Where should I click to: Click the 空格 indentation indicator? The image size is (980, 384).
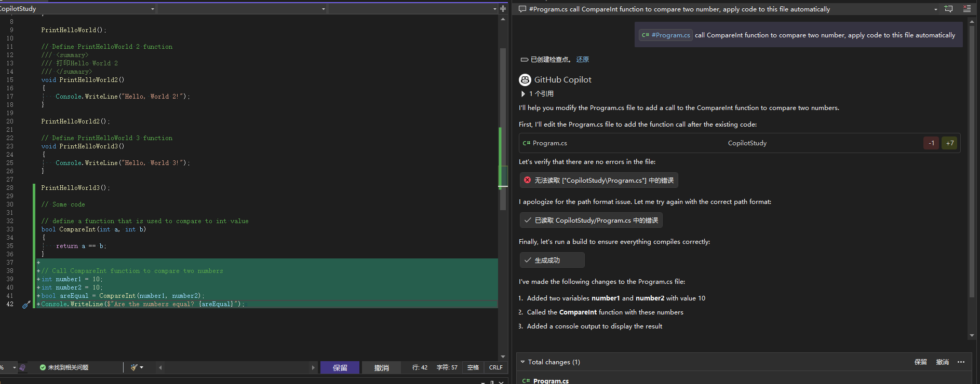pyautogui.click(x=473, y=367)
